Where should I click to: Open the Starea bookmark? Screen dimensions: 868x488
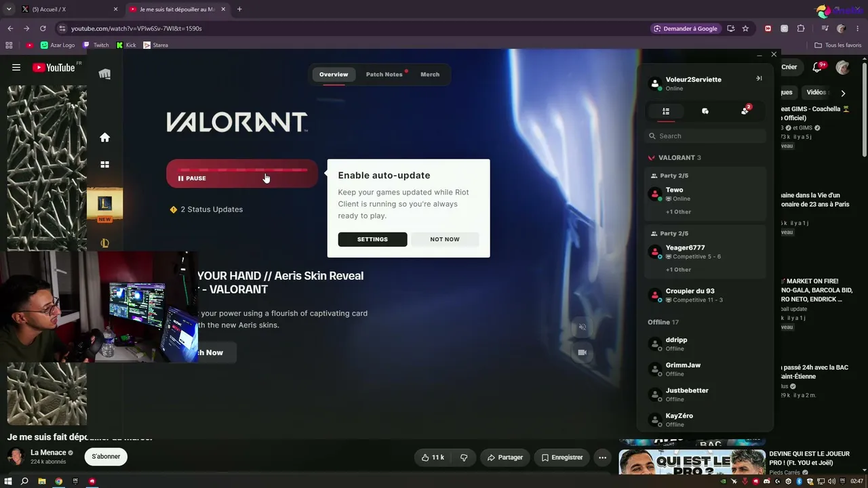point(156,45)
